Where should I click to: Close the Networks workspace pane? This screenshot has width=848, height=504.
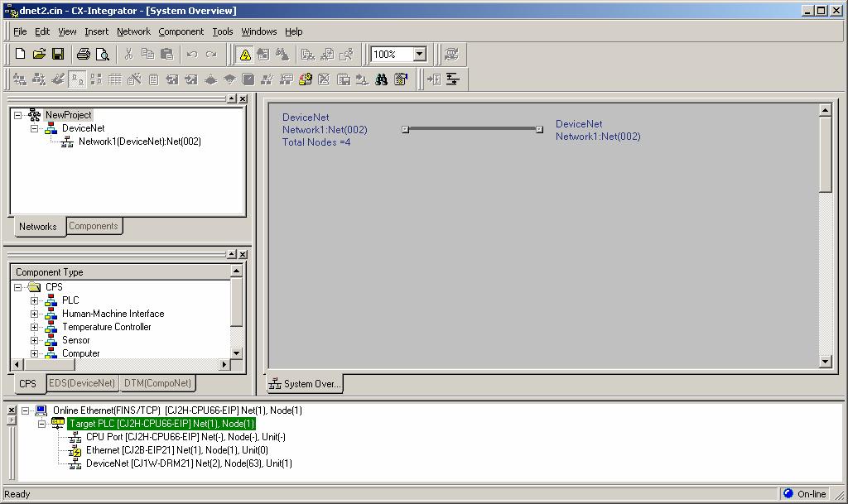(x=243, y=98)
